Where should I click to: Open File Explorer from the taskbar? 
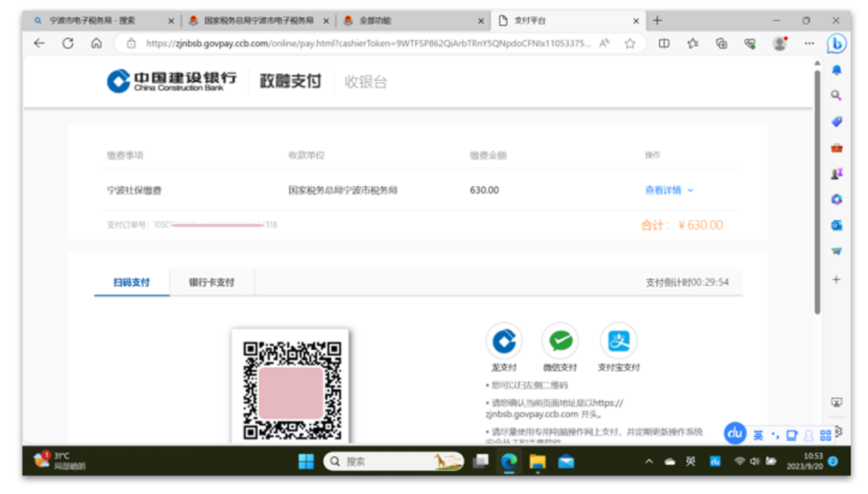(x=537, y=461)
